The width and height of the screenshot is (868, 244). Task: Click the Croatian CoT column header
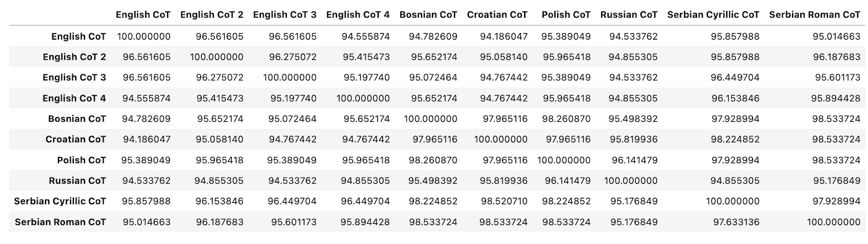point(497,15)
